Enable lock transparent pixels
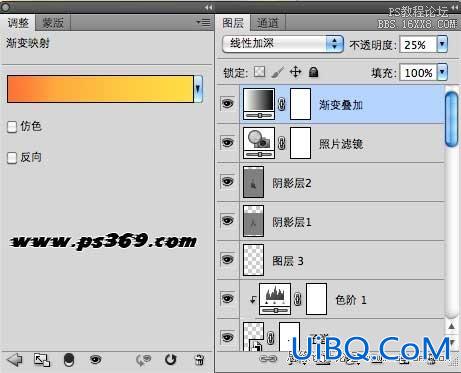The width and height of the screenshot is (461, 373). 259,72
